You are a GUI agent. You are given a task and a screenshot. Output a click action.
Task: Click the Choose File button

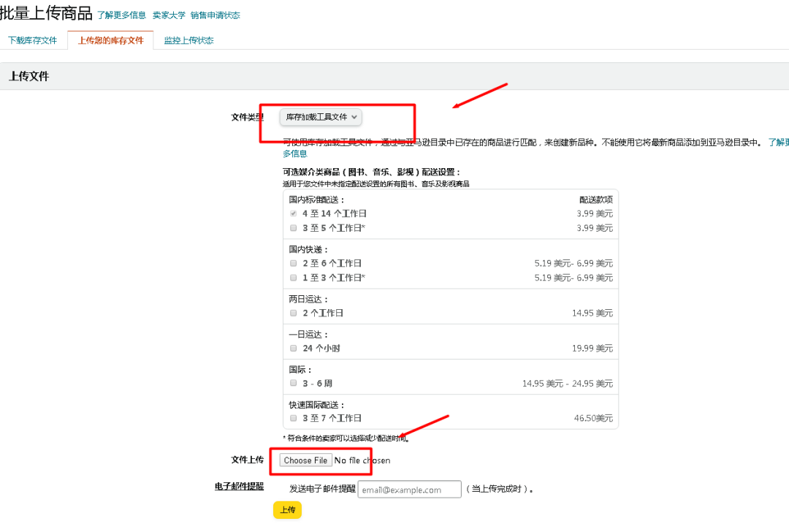(x=305, y=460)
